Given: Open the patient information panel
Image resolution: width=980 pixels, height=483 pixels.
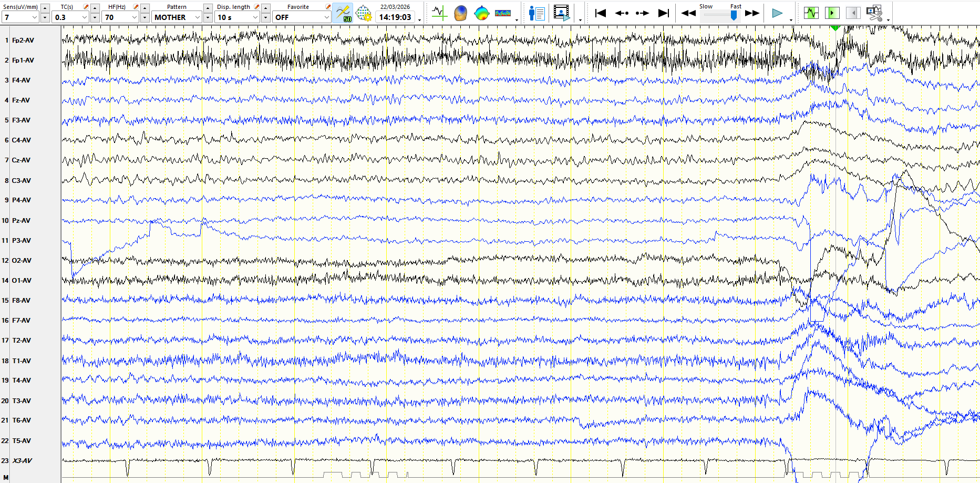Looking at the screenshot, I should pos(537,13).
